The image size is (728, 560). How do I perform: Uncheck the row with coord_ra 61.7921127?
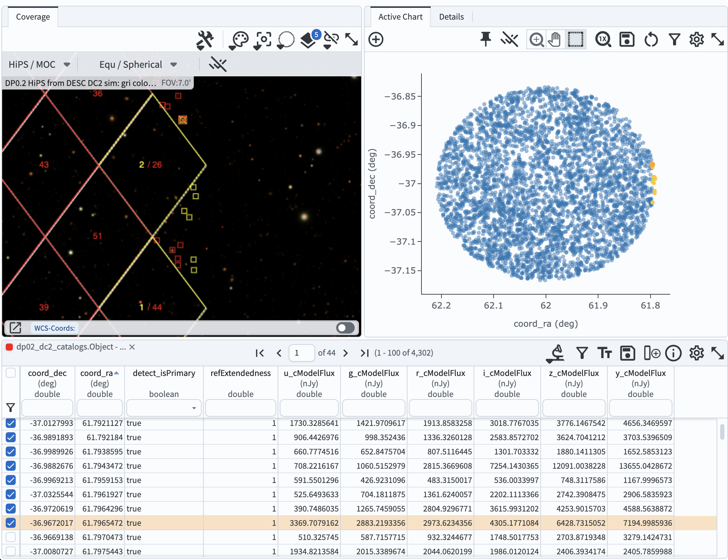click(x=11, y=423)
